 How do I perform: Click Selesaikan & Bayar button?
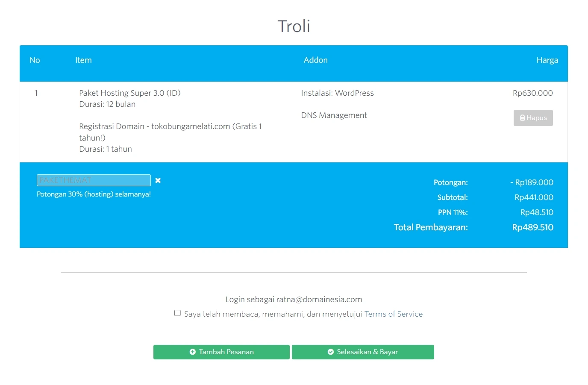point(363,352)
